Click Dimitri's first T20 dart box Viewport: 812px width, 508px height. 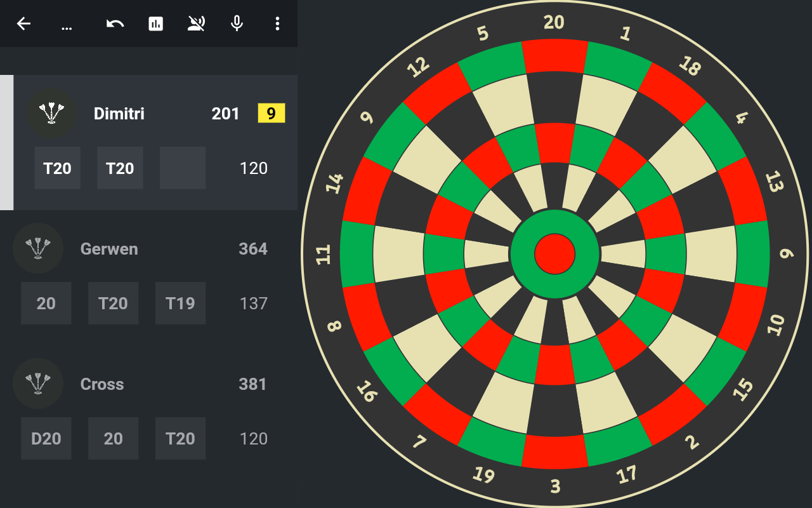[57, 168]
